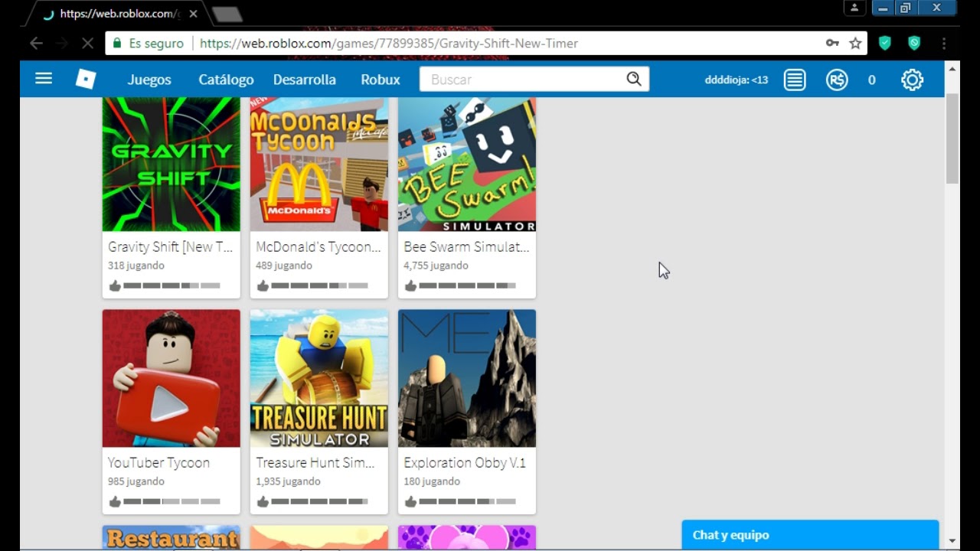The height and width of the screenshot is (551, 980).
Task: Click YouTuber Tycoon rating bar
Action: tap(171, 501)
